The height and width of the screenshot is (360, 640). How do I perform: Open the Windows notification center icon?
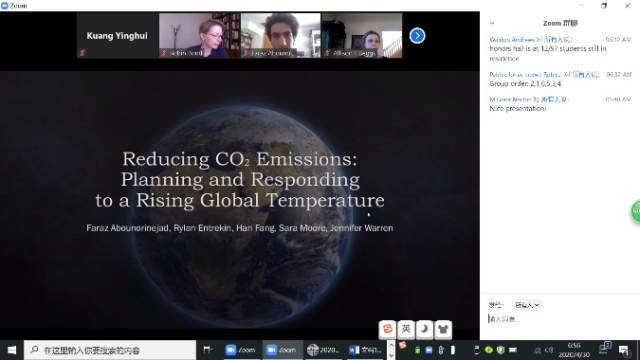coord(623,350)
